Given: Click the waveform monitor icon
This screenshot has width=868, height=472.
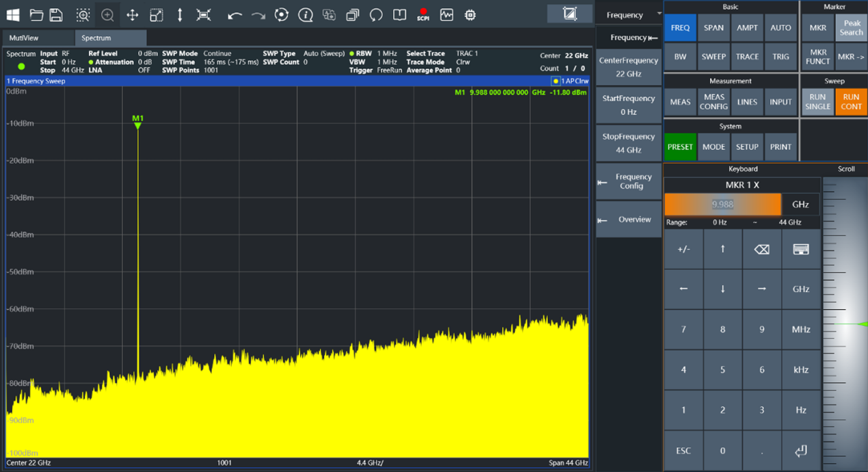Looking at the screenshot, I should click(447, 15).
